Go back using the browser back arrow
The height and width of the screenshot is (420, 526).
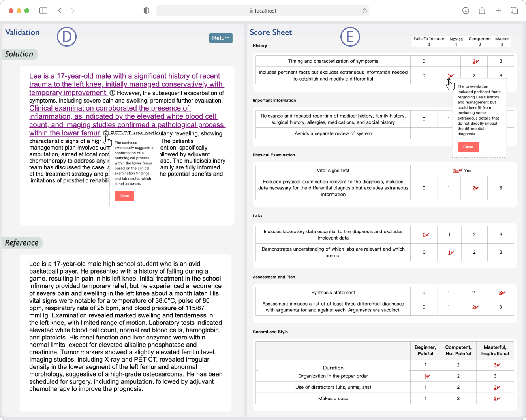pyautogui.click(x=60, y=11)
